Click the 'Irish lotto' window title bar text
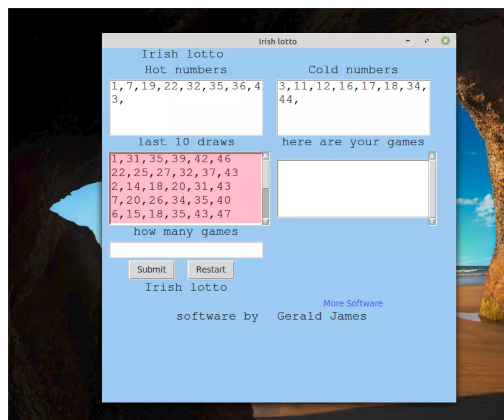Image resolution: width=504 pixels, height=420 pixels. click(x=278, y=41)
